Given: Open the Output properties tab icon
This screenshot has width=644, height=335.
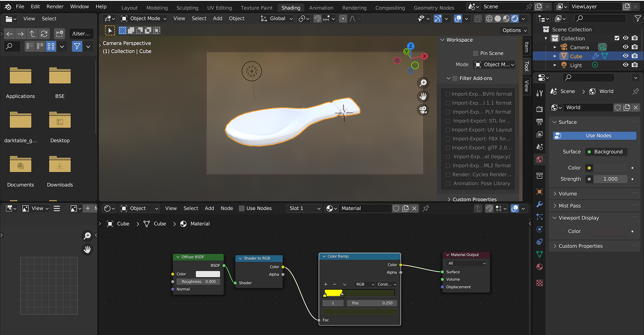Looking at the screenshot, I should (539, 122).
